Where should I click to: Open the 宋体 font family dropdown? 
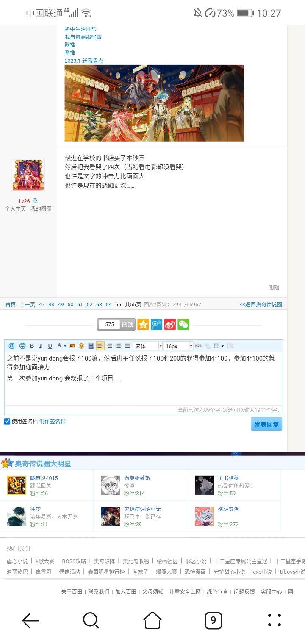[x=148, y=346]
